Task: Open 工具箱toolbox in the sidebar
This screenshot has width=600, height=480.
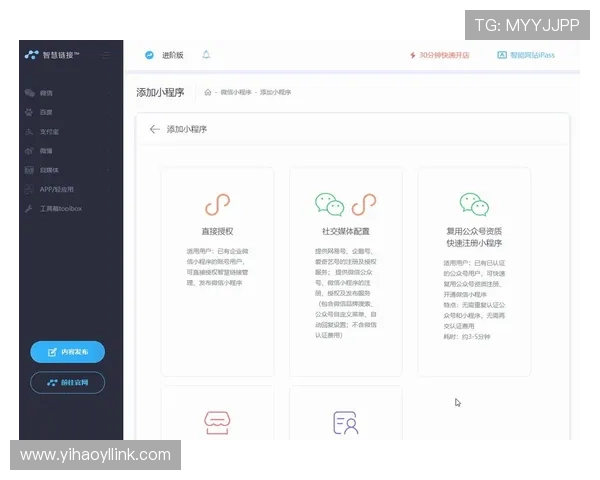Action: (60, 208)
